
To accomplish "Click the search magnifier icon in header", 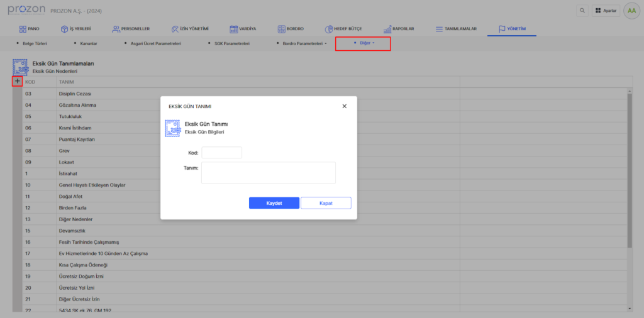I will click(582, 11).
